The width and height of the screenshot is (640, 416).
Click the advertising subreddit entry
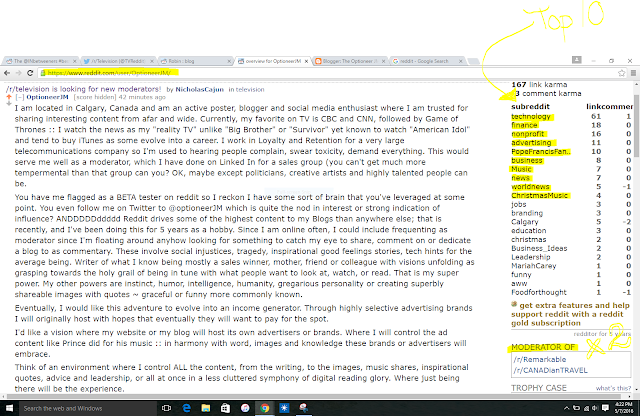tap(531, 143)
